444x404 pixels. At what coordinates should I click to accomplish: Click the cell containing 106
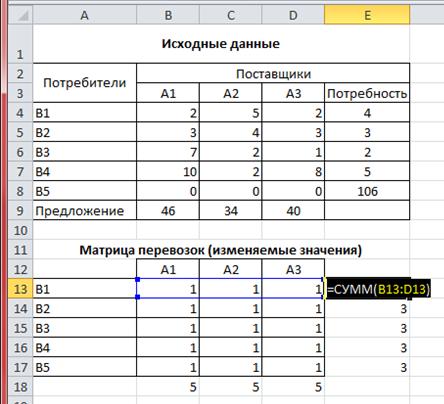click(x=367, y=191)
